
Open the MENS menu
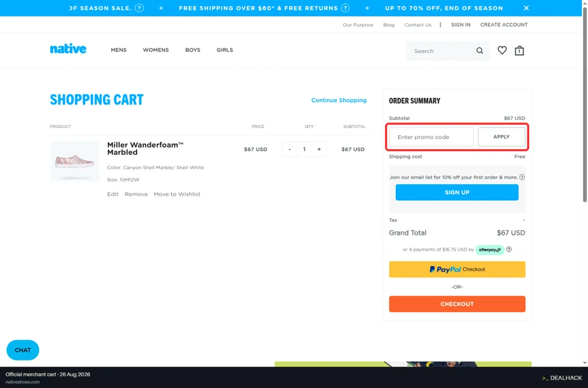118,50
